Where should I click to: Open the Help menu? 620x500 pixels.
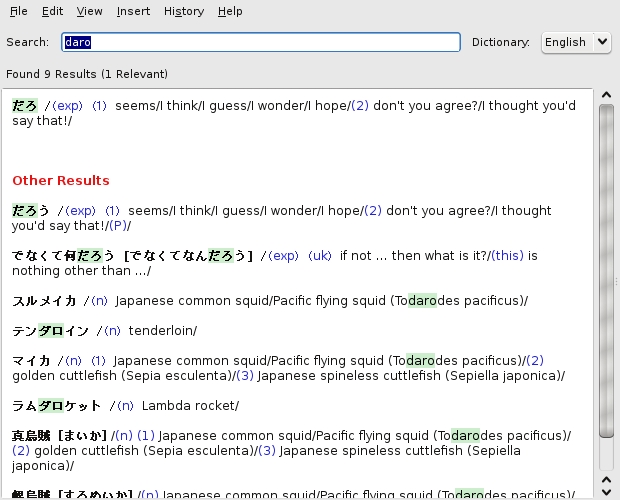pyautogui.click(x=230, y=11)
